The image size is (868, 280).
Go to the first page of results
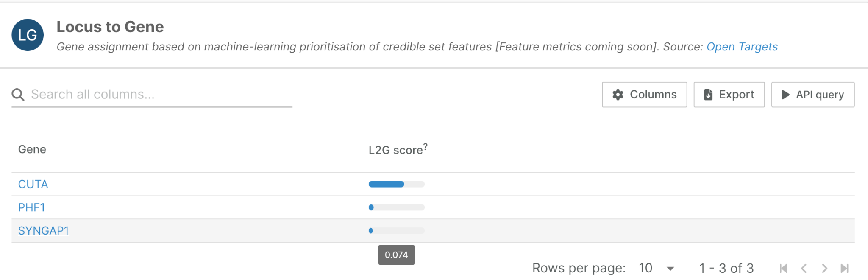[783, 268]
